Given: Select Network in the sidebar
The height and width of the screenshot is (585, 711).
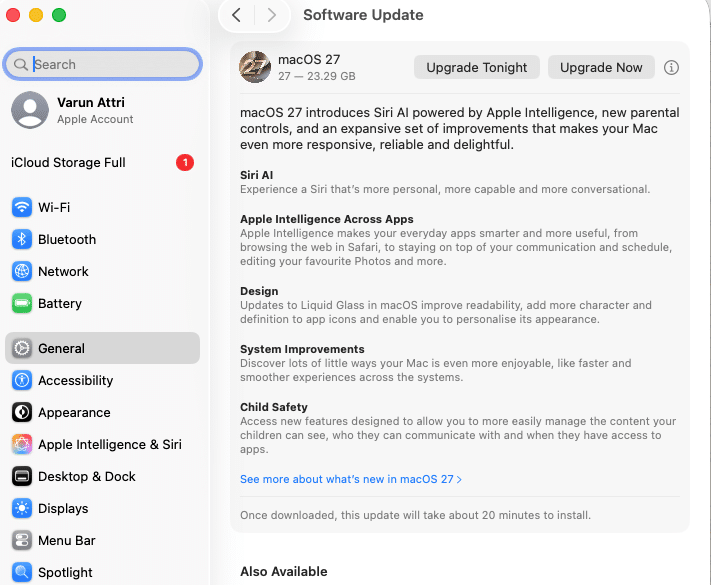Looking at the screenshot, I should point(102,271).
